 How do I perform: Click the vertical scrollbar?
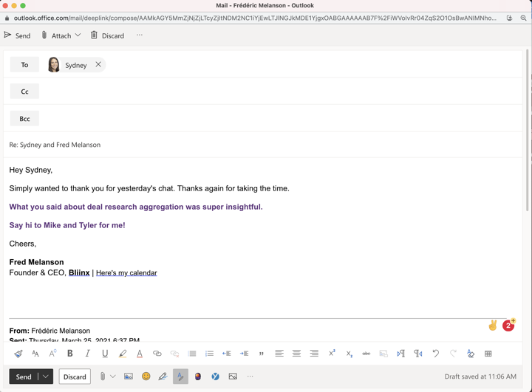[528, 131]
